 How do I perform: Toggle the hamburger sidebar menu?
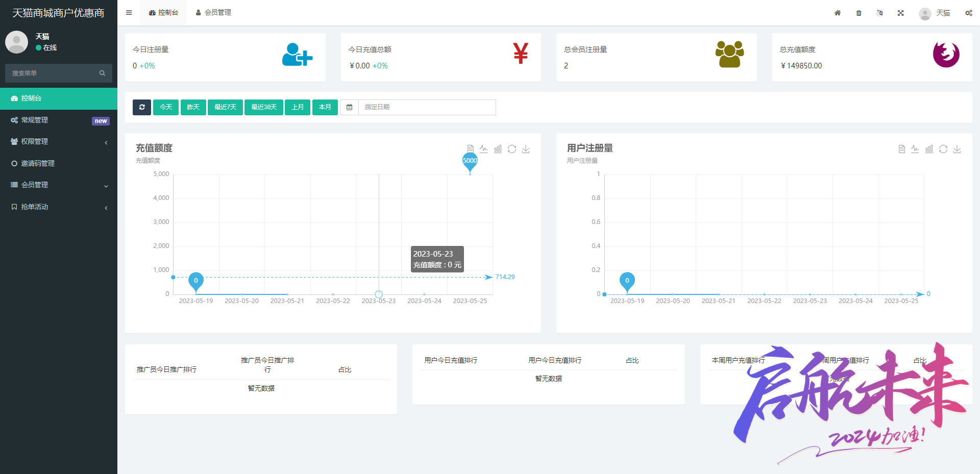(x=129, y=13)
